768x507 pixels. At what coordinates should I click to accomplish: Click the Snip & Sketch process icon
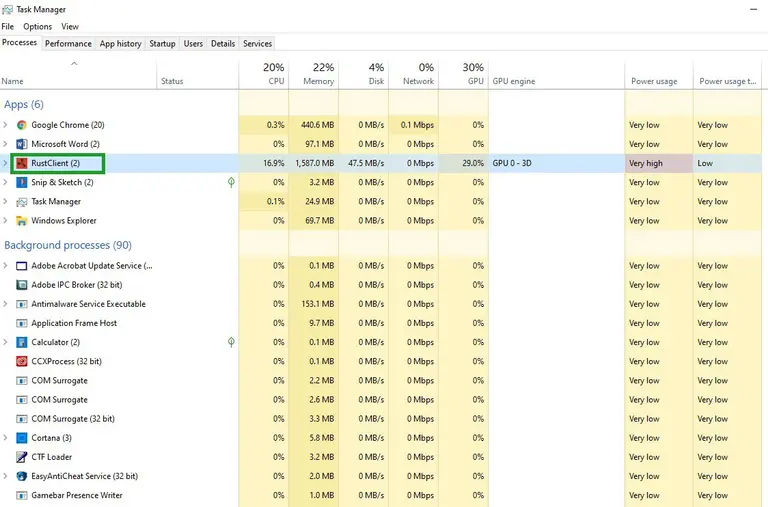[22, 182]
